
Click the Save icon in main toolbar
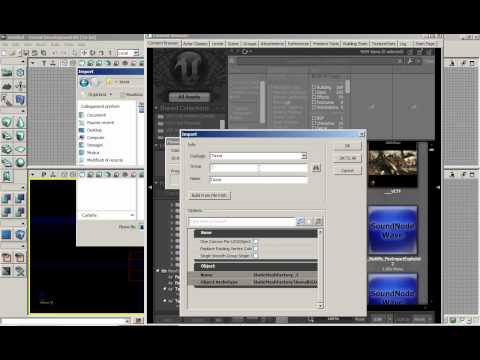[x=26, y=53]
